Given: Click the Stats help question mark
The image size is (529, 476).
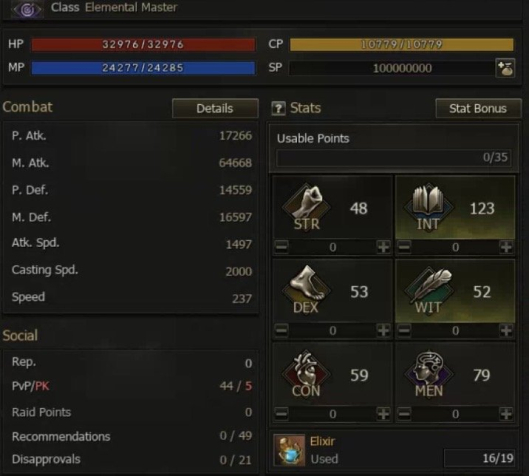Looking at the screenshot, I should (278, 108).
